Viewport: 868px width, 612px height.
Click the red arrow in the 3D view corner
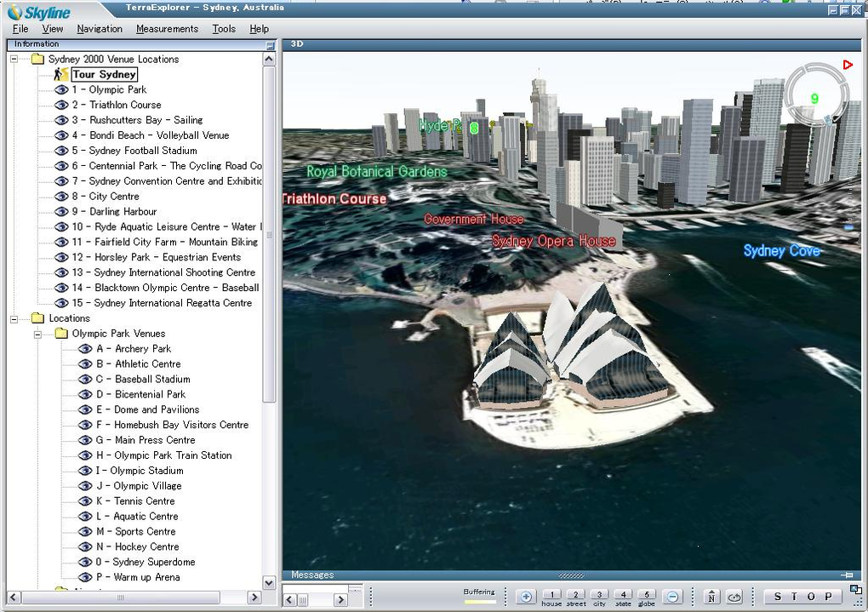(848, 65)
